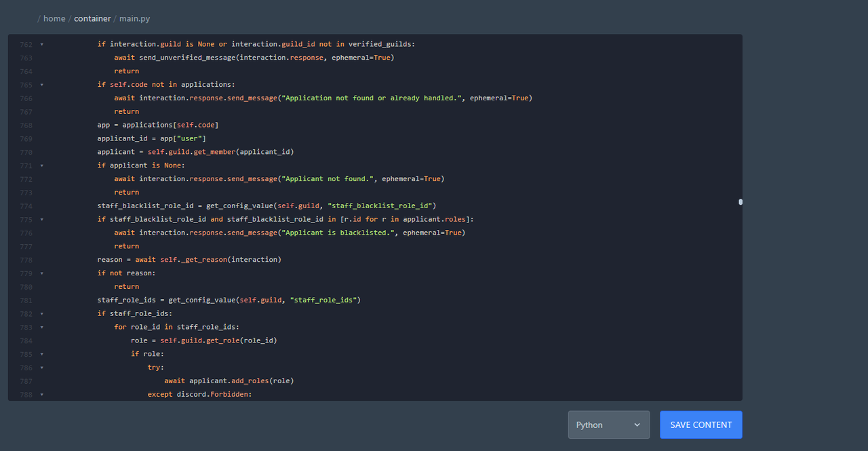Collapse the code fold at line 782

click(x=41, y=313)
